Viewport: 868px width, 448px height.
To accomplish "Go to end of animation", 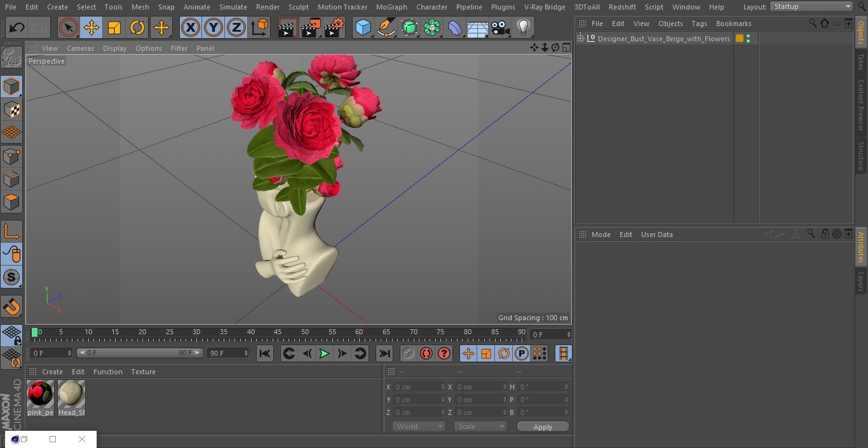I will 384,353.
